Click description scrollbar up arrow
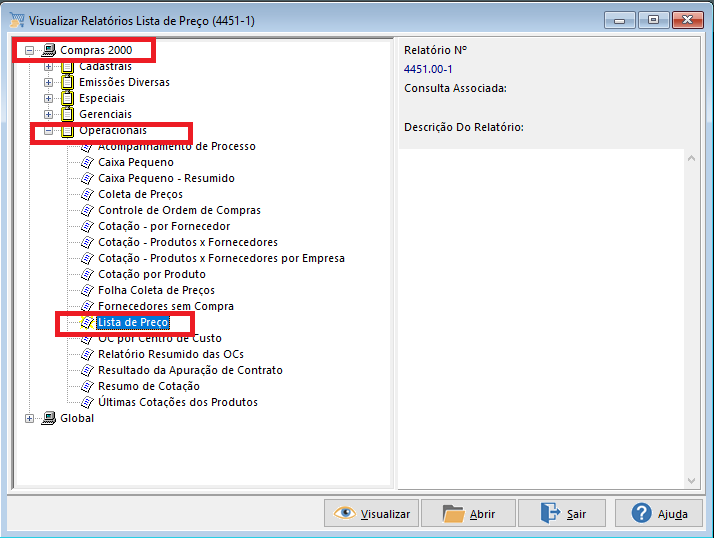 point(691,159)
